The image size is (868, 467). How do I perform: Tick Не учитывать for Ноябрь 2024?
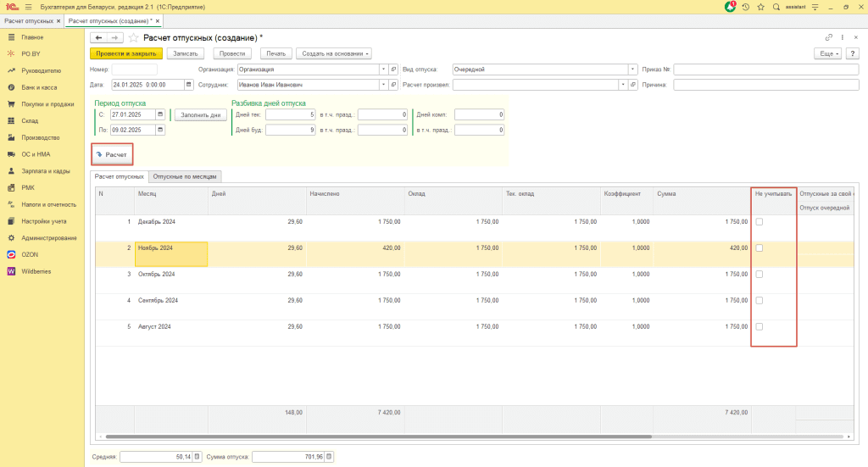click(759, 247)
